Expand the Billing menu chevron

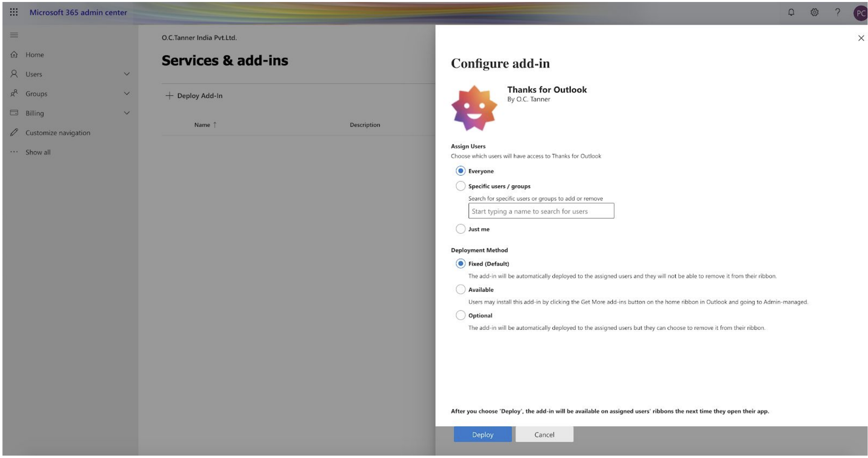pyautogui.click(x=127, y=113)
